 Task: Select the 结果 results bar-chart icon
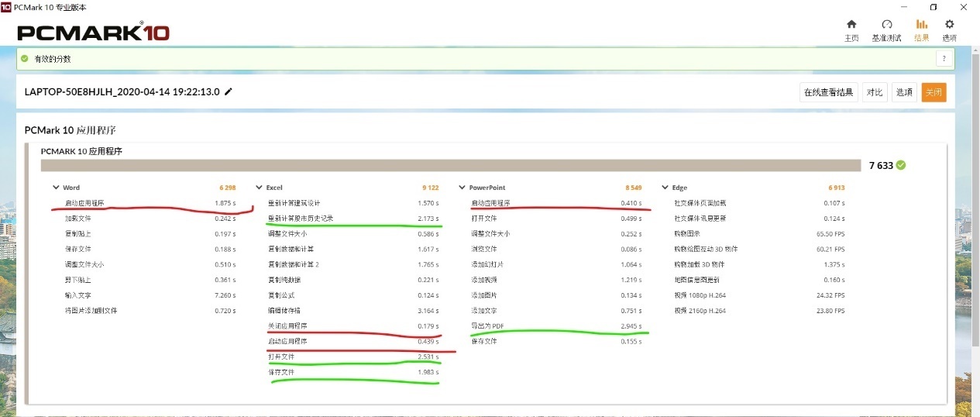(x=922, y=24)
